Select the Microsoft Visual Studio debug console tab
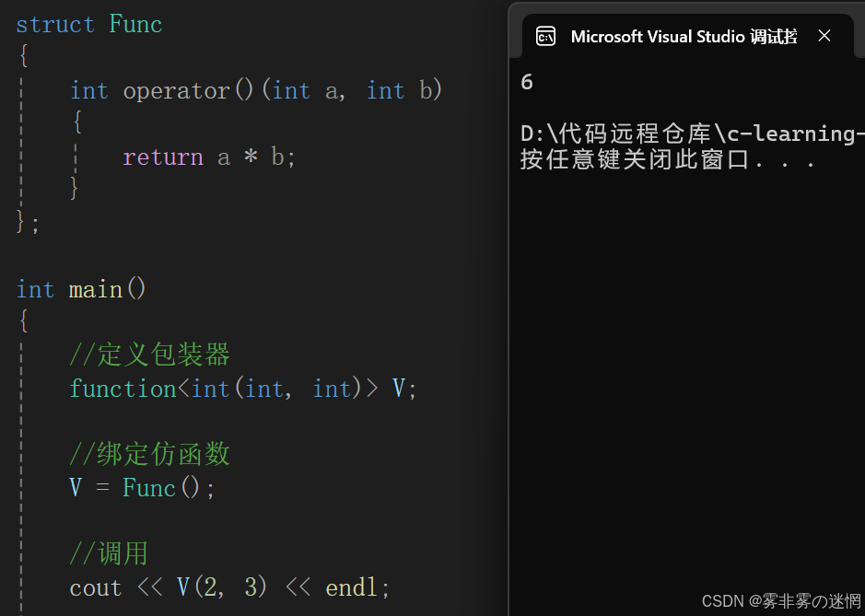This screenshot has height=616, width=865. coord(688,37)
